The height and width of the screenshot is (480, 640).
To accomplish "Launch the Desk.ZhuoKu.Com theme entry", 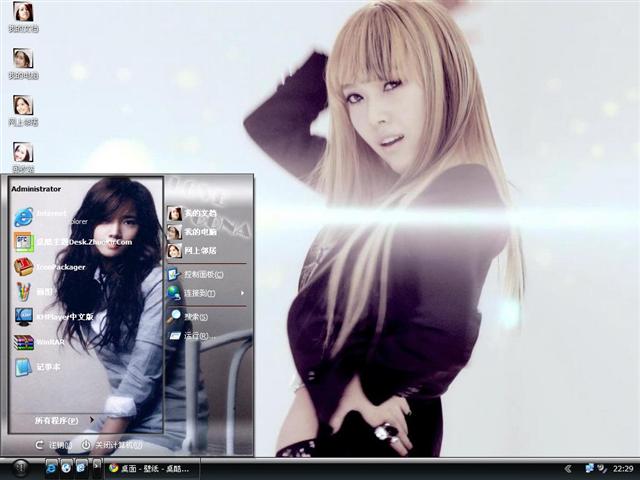I will pos(73,242).
